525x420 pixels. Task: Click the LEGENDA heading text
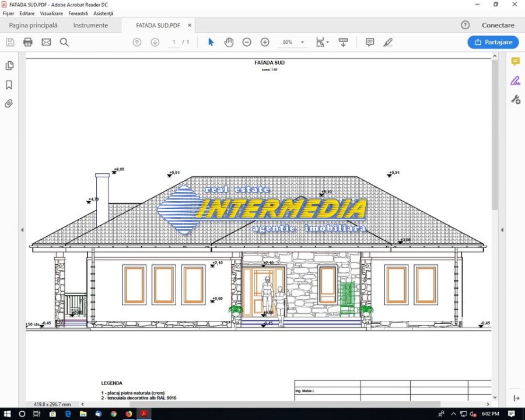tap(112, 383)
